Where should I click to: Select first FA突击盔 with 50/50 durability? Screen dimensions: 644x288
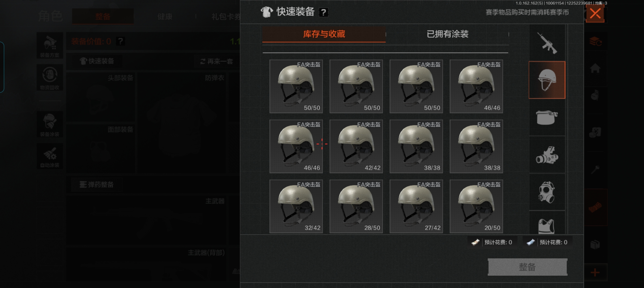pos(296,86)
